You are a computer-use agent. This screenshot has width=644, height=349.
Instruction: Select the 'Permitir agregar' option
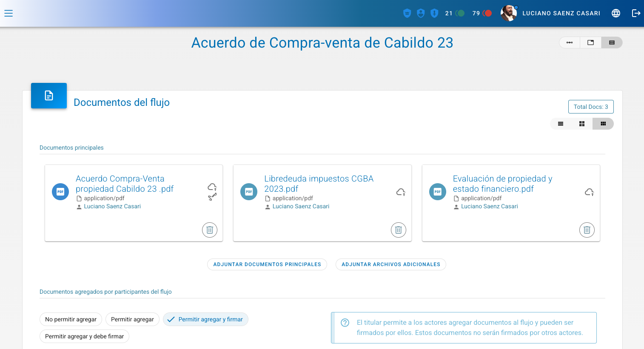pyautogui.click(x=132, y=319)
